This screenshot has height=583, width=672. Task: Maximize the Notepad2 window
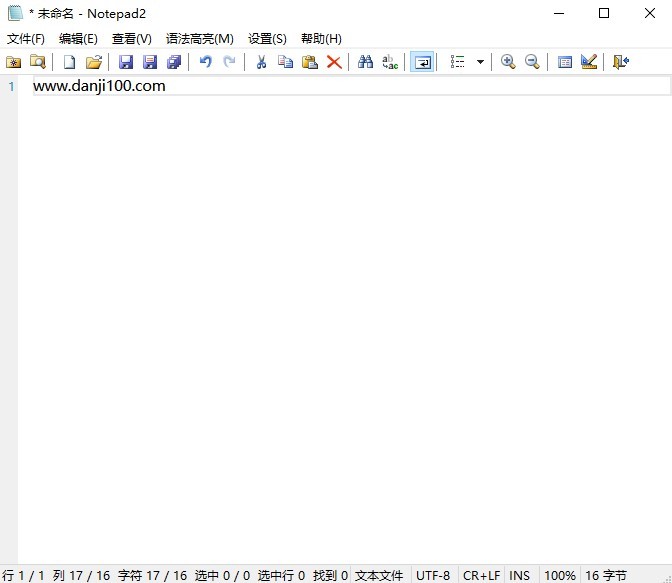click(x=604, y=13)
